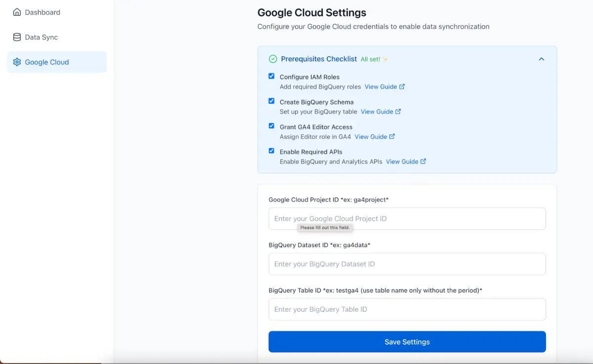Click external link icon for BigQuery Schema guide
Image resolution: width=593 pixels, height=364 pixels.
[398, 112]
